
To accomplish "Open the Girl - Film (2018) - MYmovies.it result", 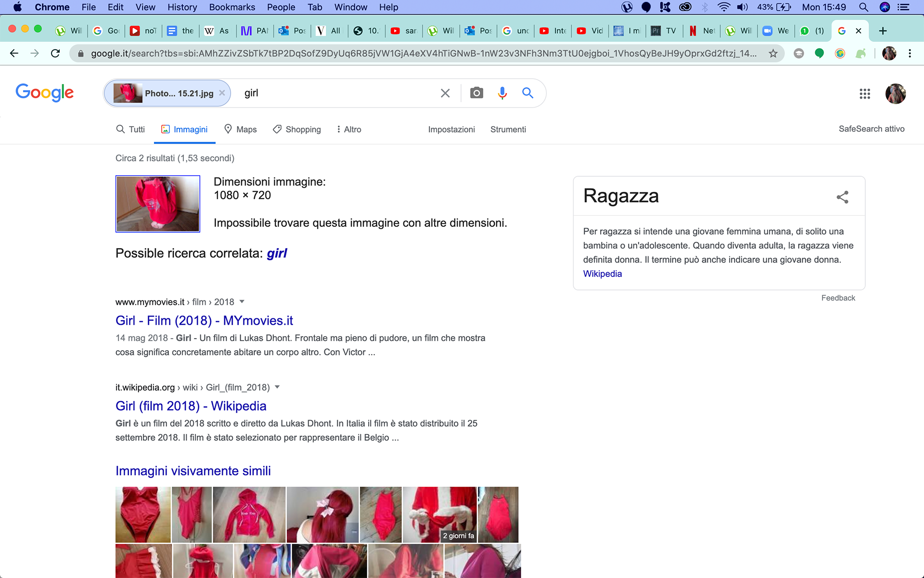I will point(204,320).
